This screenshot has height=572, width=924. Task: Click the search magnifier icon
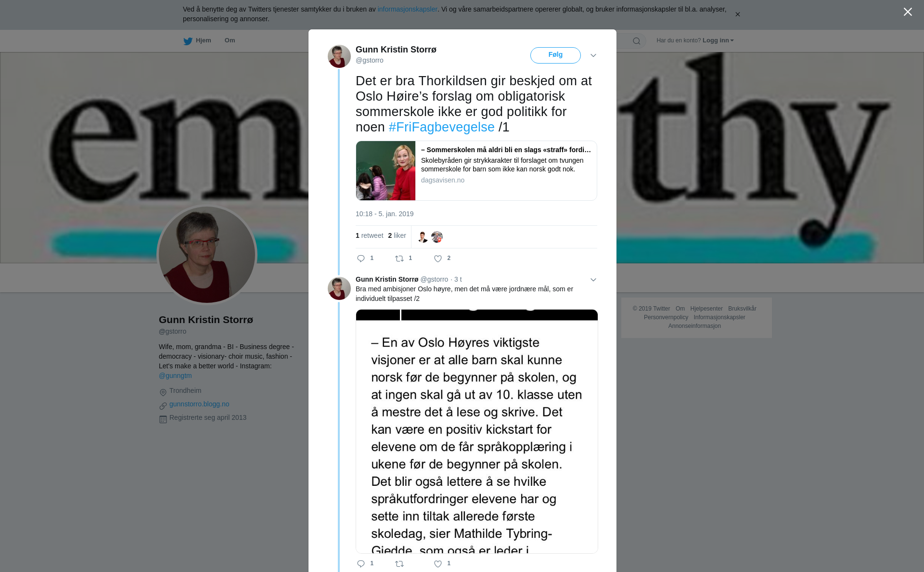[x=636, y=41]
